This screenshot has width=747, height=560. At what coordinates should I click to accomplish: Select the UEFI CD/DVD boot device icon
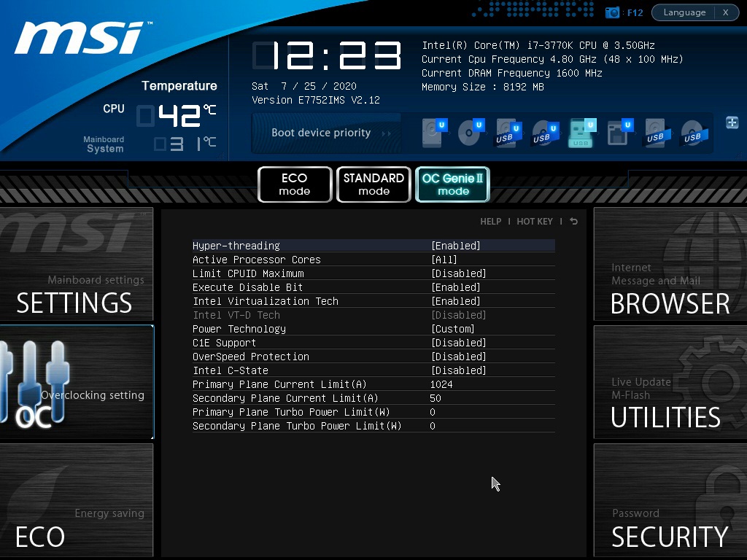tap(471, 133)
